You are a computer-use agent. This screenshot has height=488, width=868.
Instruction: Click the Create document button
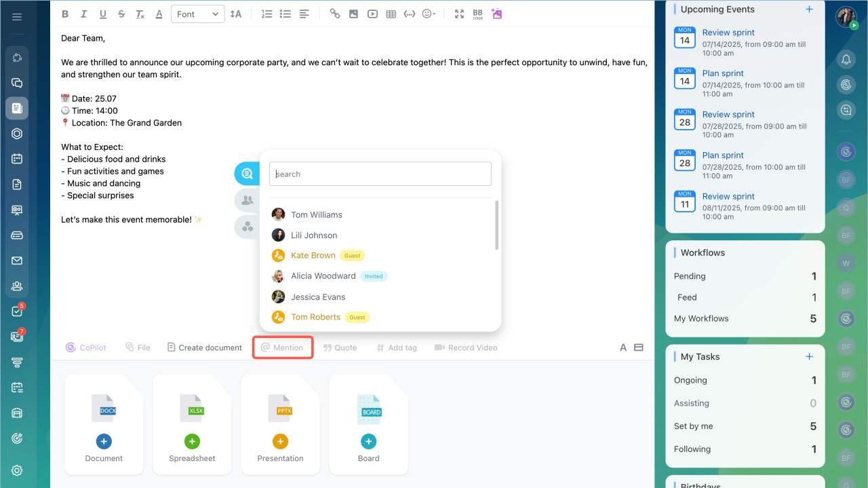coord(205,348)
